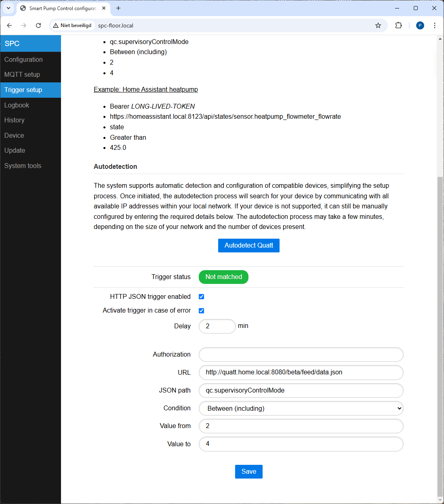Select Trigger setup in the sidebar

pyautogui.click(x=31, y=90)
